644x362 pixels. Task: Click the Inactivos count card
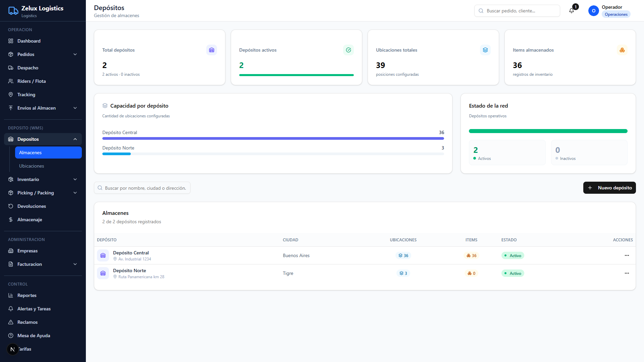(589, 153)
